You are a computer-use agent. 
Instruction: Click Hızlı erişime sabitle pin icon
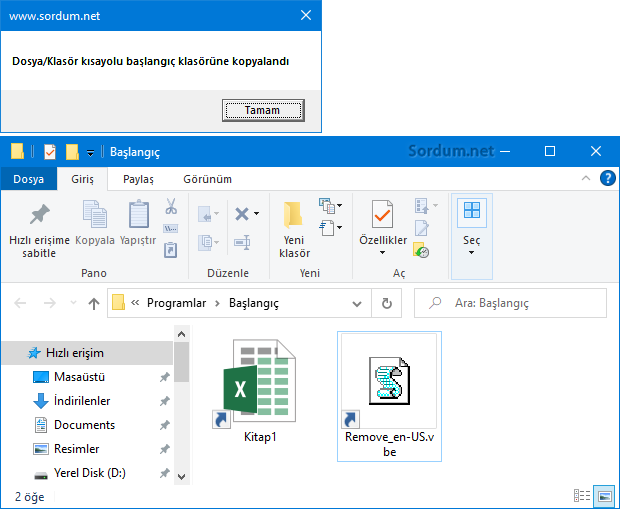[40, 215]
